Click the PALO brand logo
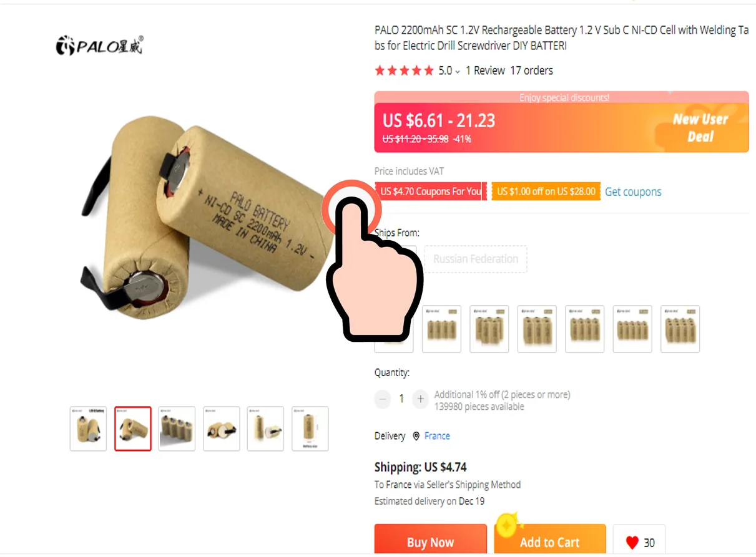The height and width of the screenshot is (557, 756). click(100, 45)
